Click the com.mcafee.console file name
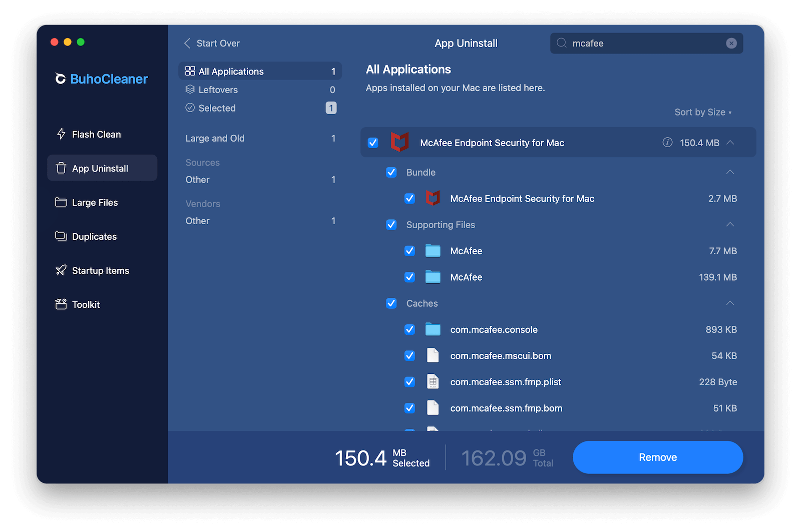 coord(494,329)
